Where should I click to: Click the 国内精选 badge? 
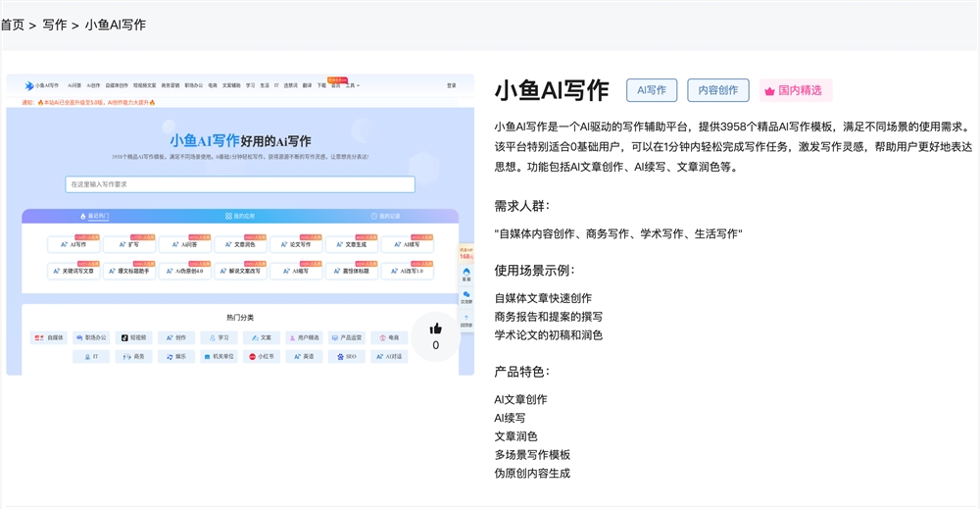pyautogui.click(x=796, y=90)
